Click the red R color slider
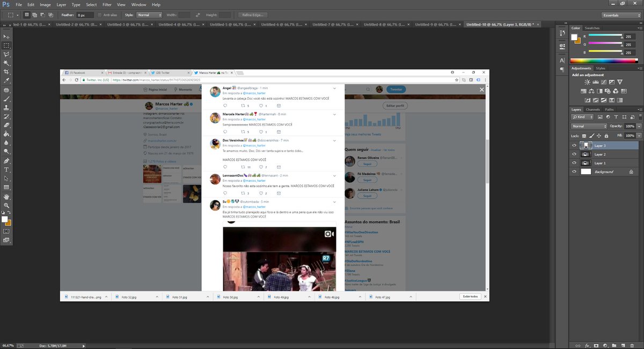The height and width of the screenshot is (349, 644). coord(605,36)
